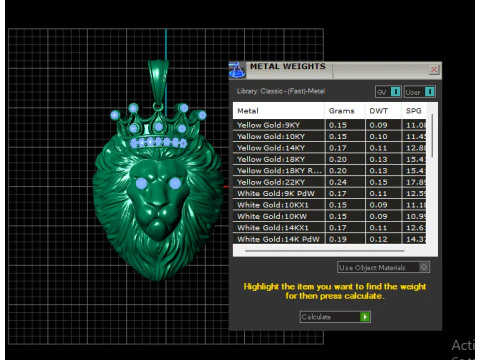Close the Metal Weights dialog
The height and width of the screenshot is (360, 480).
click(434, 70)
